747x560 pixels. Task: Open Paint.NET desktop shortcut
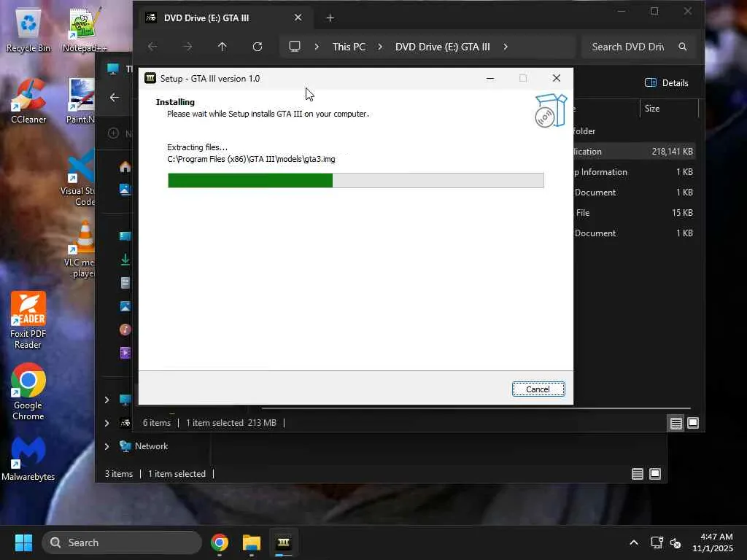point(80,101)
